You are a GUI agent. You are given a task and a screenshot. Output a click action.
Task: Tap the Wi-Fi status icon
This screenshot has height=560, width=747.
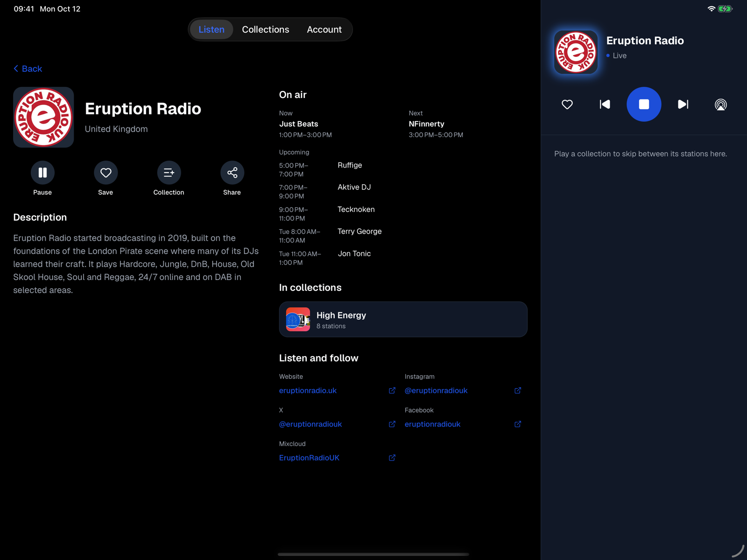tap(712, 9)
